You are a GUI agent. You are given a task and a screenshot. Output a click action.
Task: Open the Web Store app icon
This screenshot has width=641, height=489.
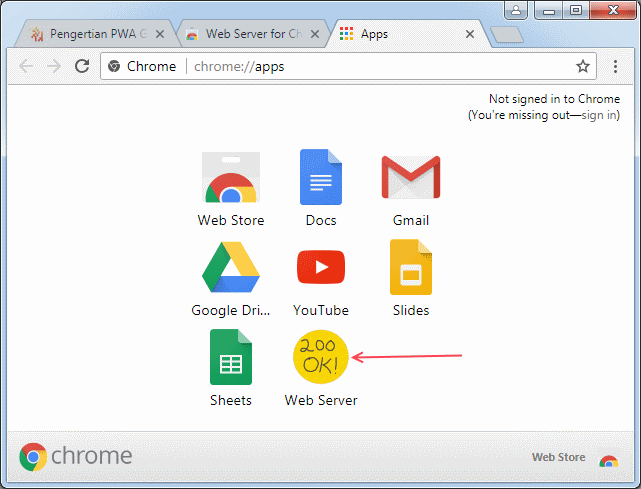(231, 177)
